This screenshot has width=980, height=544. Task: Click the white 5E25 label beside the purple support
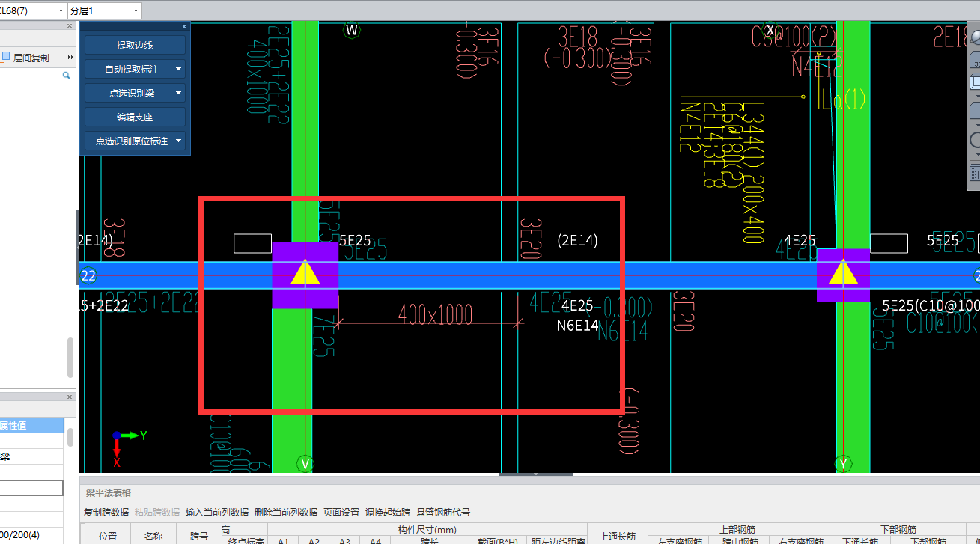(355, 241)
